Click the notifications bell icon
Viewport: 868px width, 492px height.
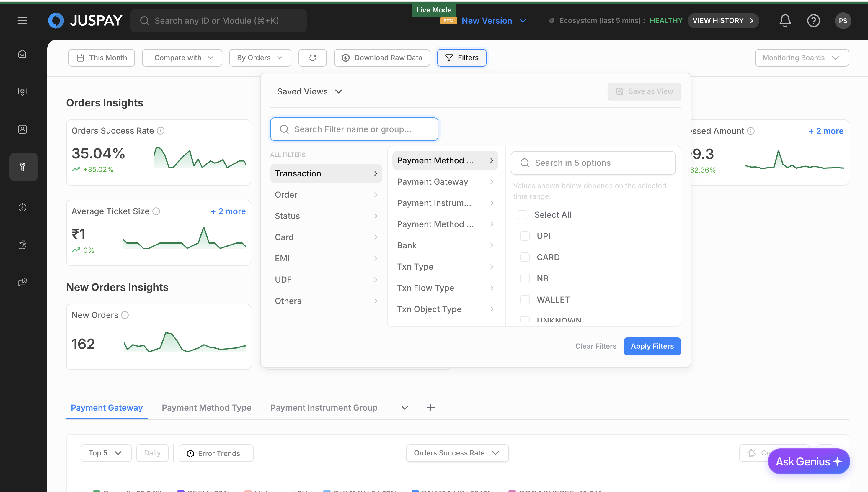(785, 21)
